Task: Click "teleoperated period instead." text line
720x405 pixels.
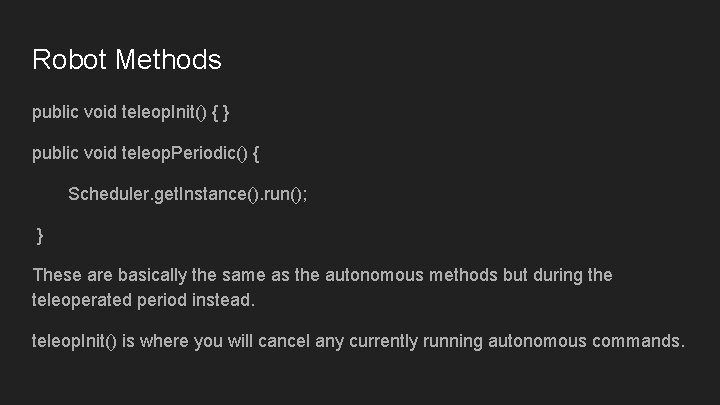Action: click(144, 299)
